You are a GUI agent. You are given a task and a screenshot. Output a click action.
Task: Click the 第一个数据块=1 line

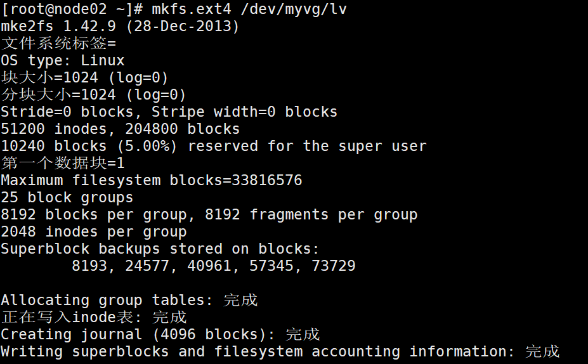(x=63, y=164)
